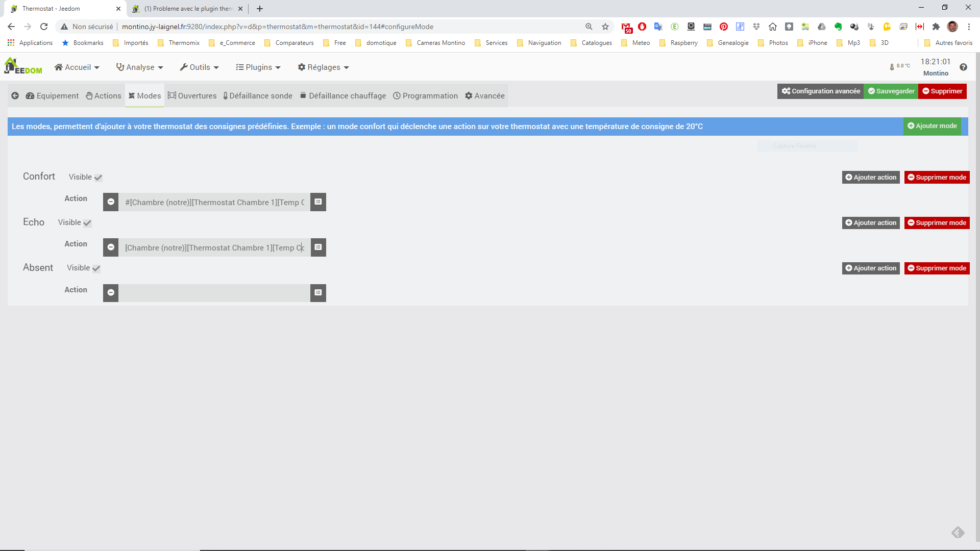Click the Sauvegarder button

(891, 91)
